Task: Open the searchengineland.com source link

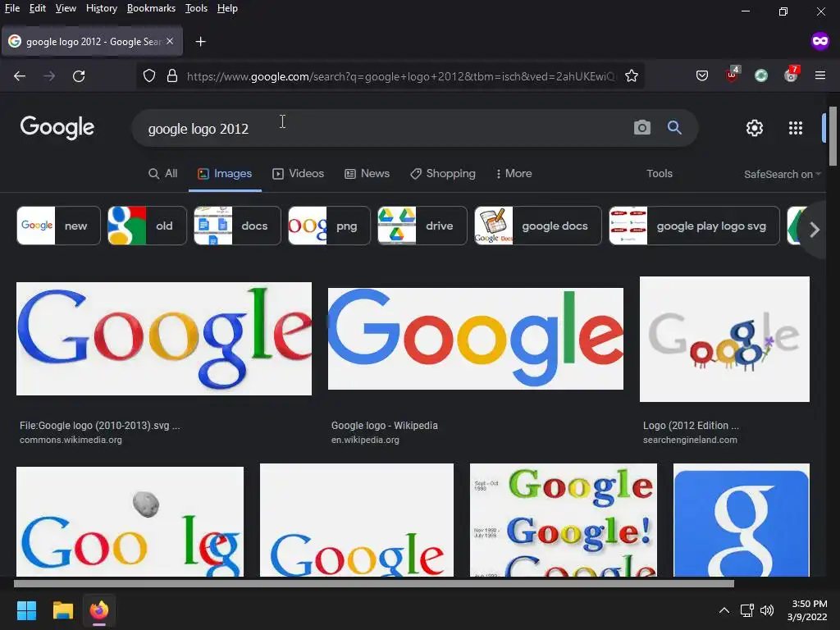Action: tap(690, 440)
